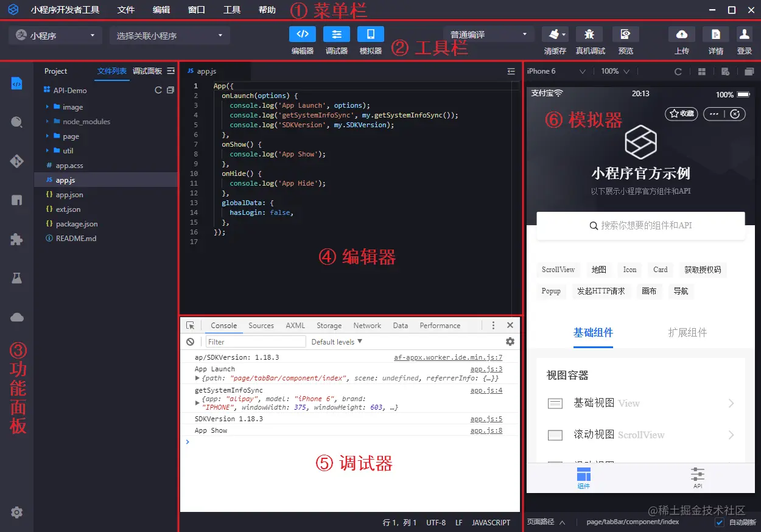Switch to the Network tab

click(x=367, y=326)
